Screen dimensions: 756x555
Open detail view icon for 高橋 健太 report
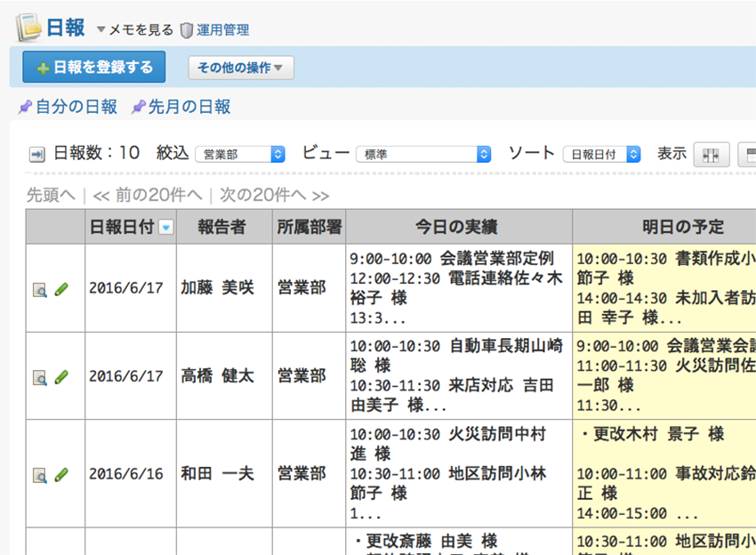point(39,377)
